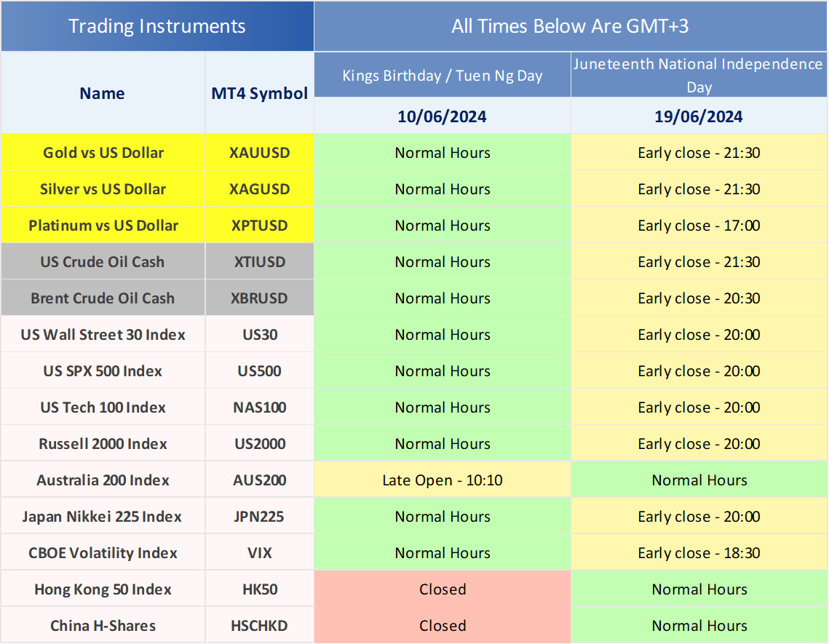This screenshot has height=644, width=829.
Task: Click the XAGUSD symbol cell
Action: coord(260,189)
